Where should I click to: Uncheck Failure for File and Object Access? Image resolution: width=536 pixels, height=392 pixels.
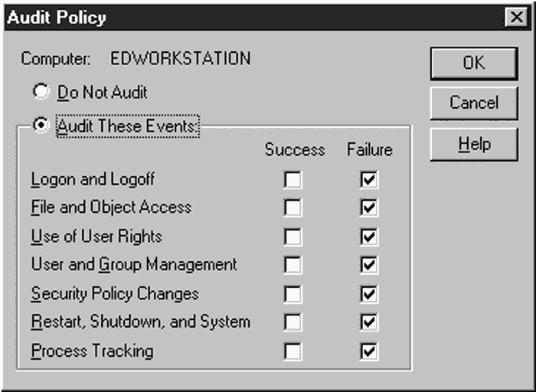[x=369, y=207]
